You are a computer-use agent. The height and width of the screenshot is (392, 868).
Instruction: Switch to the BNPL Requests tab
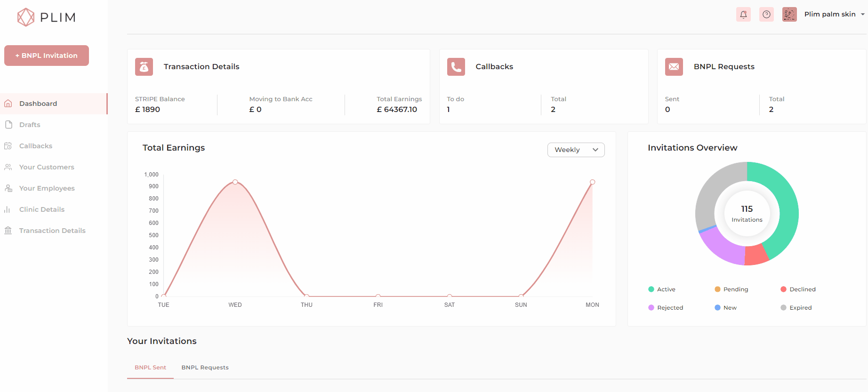click(x=205, y=368)
